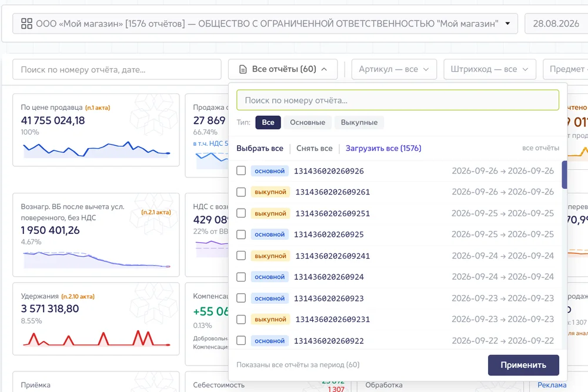This screenshot has height=392, width=588.
Task: Click report number 131436202609231
Action: click(x=333, y=319)
